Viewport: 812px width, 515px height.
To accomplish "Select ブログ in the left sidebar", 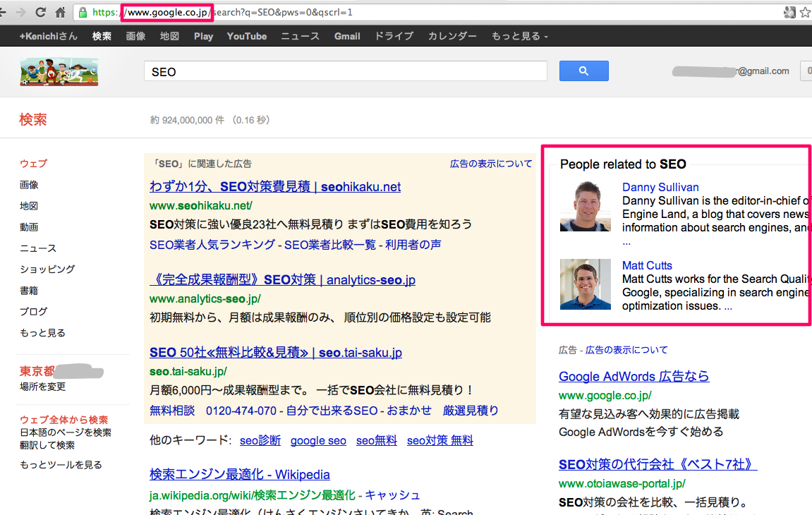I will pyautogui.click(x=34, y=311).
